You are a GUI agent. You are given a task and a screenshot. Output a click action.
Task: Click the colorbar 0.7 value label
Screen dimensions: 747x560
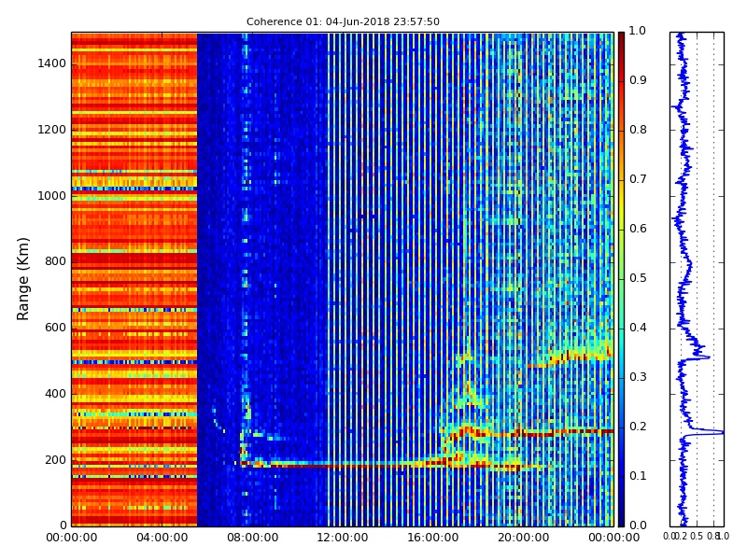(x=638, y=179)
